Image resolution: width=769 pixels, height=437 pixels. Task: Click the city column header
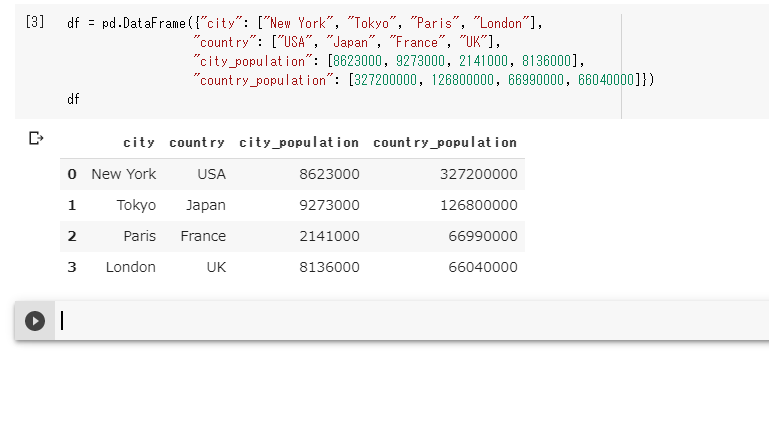point(139,143)
